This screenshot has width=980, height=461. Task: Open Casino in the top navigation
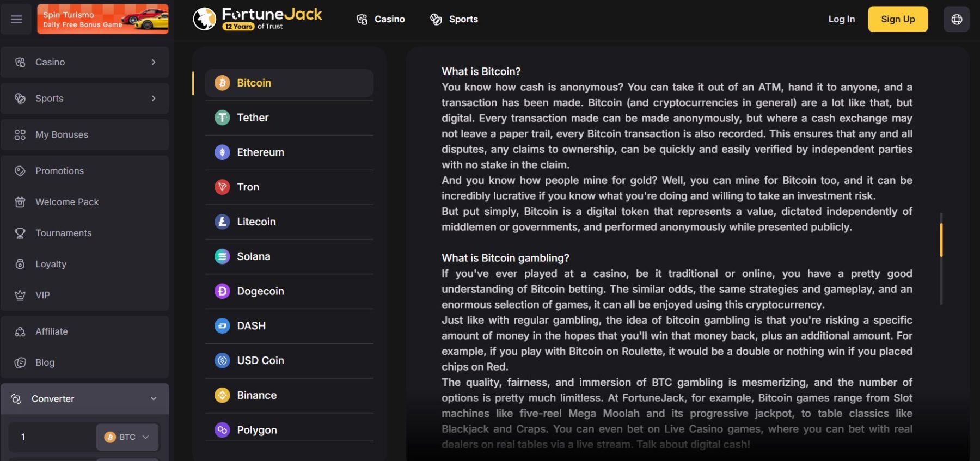pos(381,19)
